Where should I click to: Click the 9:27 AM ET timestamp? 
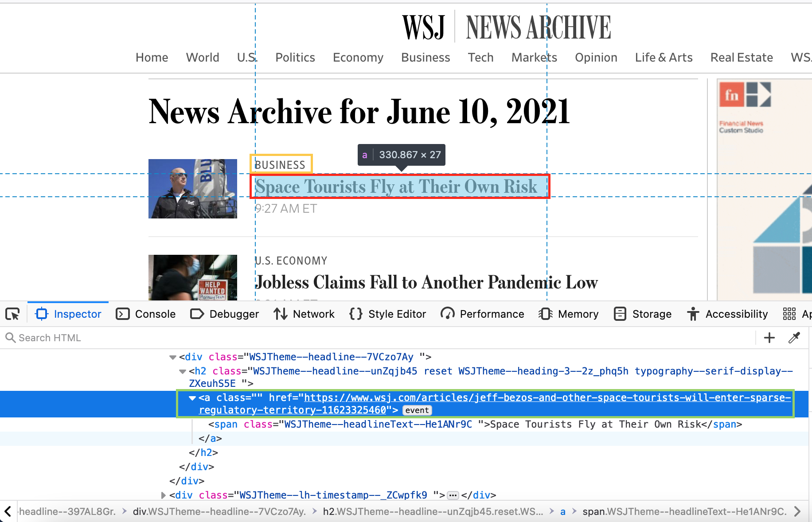pyautogui.click(x=286, y=209)
